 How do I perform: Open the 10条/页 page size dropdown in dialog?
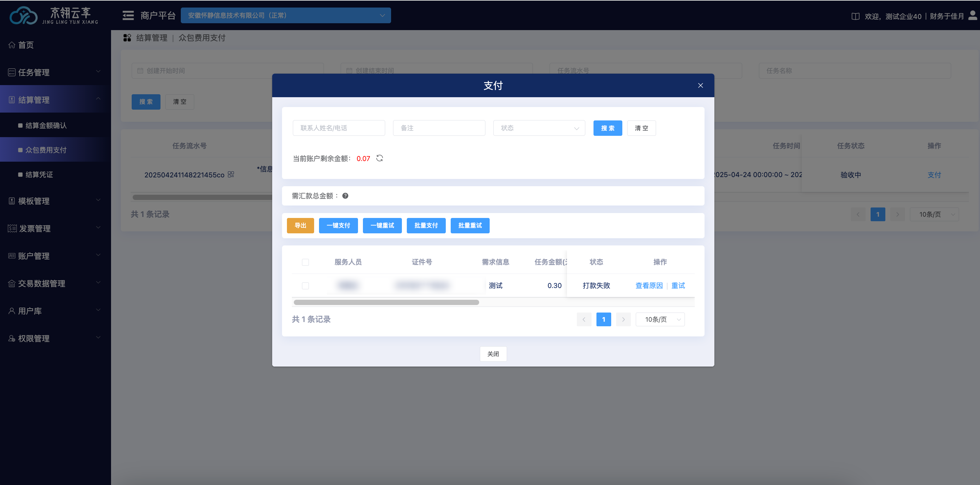tap(660, 319)
